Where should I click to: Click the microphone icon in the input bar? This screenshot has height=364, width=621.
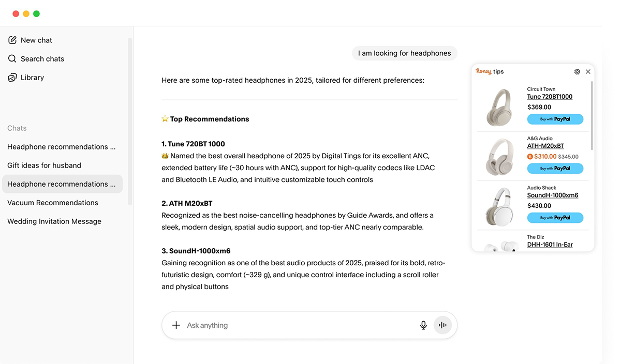click(423, 325)
